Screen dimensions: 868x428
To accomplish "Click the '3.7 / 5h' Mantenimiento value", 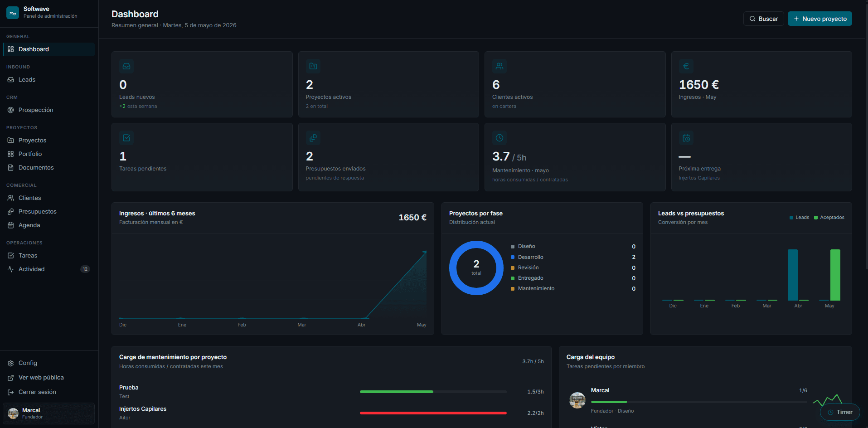I will tap(509, 157).
